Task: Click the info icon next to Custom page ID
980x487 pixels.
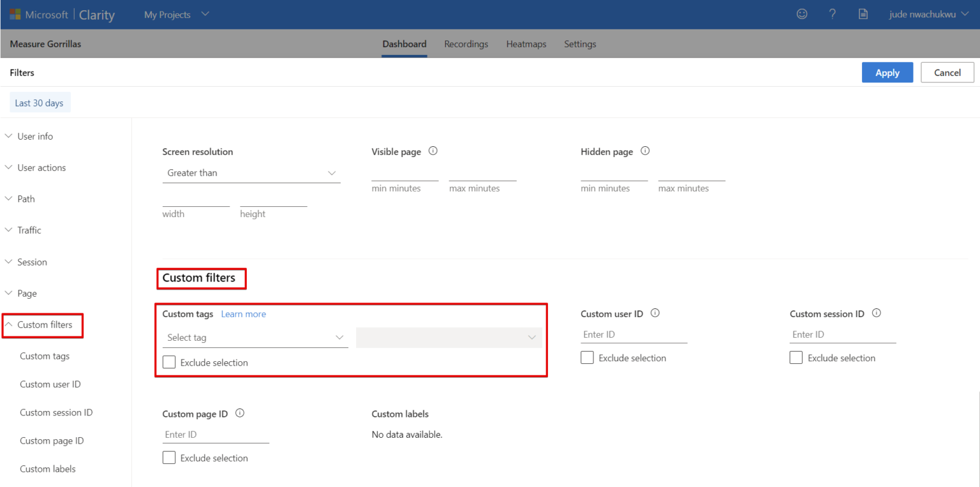Action: (239, 413)
